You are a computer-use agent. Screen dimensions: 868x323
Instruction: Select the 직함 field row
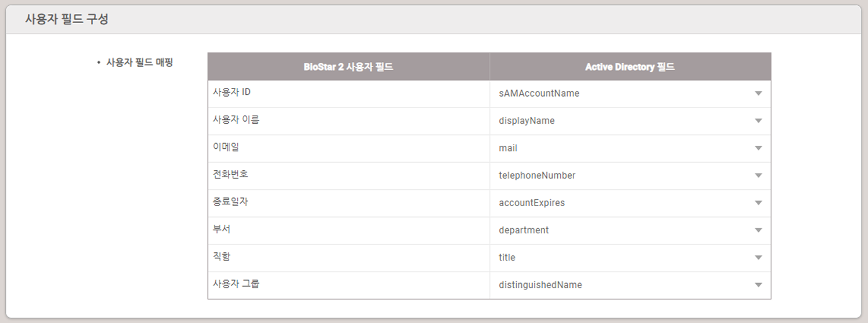(x=349, y=258)
